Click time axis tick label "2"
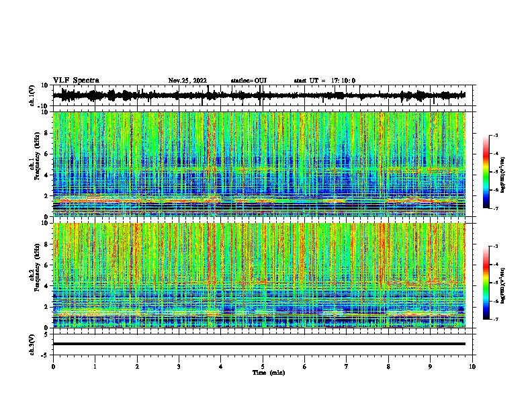 click(x=137, y=367)
